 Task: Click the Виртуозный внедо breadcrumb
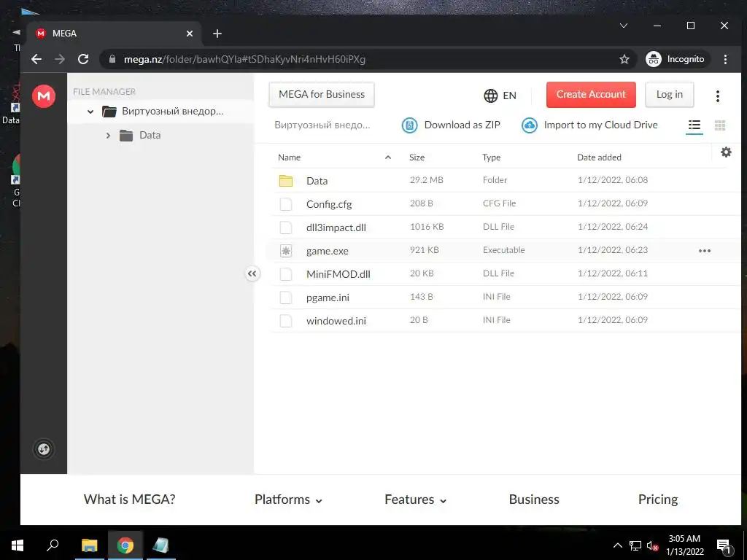322,125
